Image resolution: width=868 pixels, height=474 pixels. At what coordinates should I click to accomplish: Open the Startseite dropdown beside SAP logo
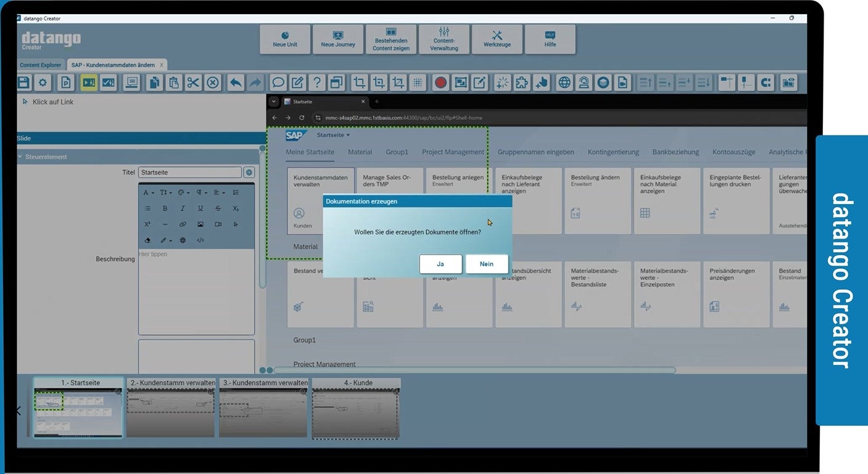[333, 135]
